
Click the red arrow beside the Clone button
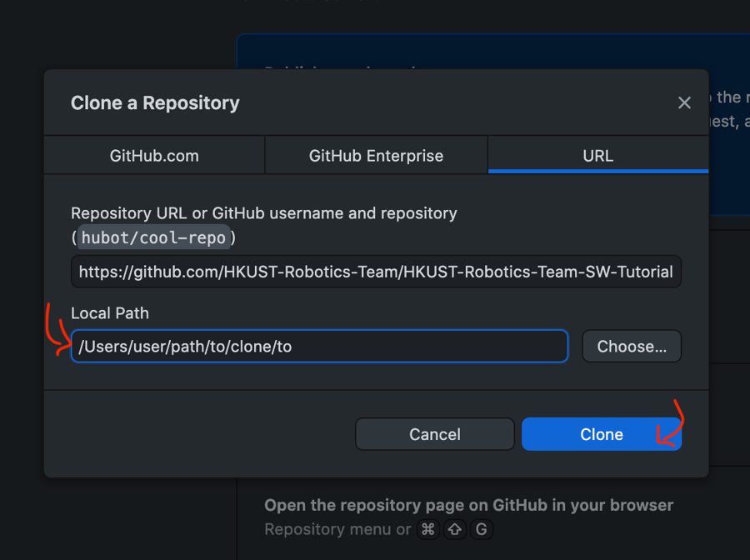point(671,425)
